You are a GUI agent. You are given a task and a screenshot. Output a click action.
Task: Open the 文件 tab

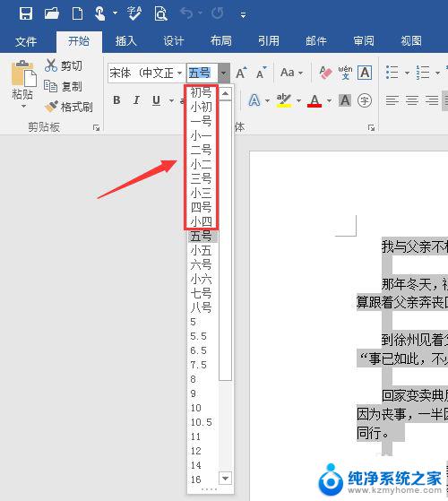click(26, 41)
